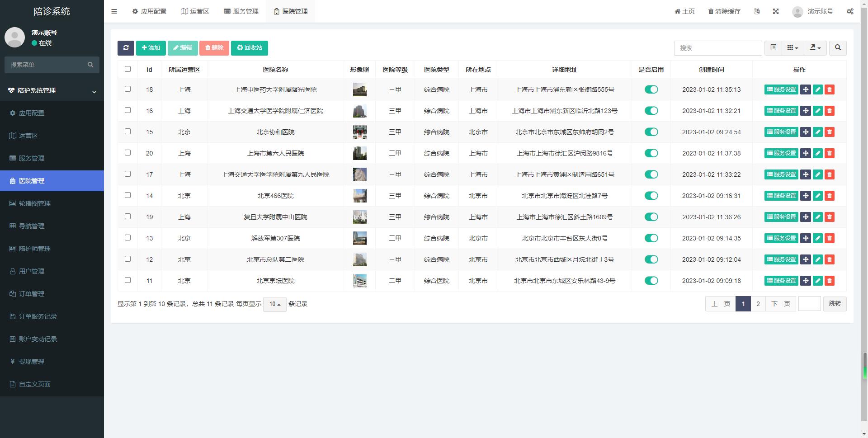Viewport: 868px width, 438px height.
Task: Toggle enabled switch for hospital Id 16
Action: [651, 111]
